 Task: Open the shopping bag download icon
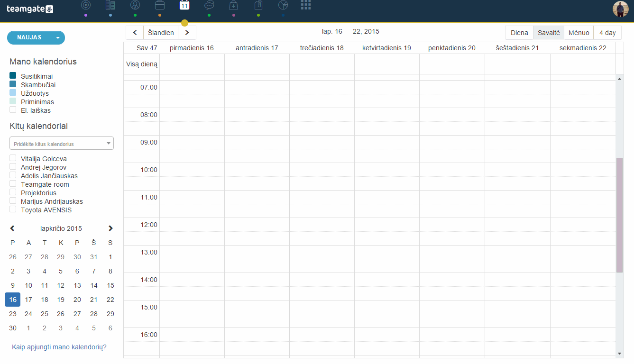click(x=234, y=5)
